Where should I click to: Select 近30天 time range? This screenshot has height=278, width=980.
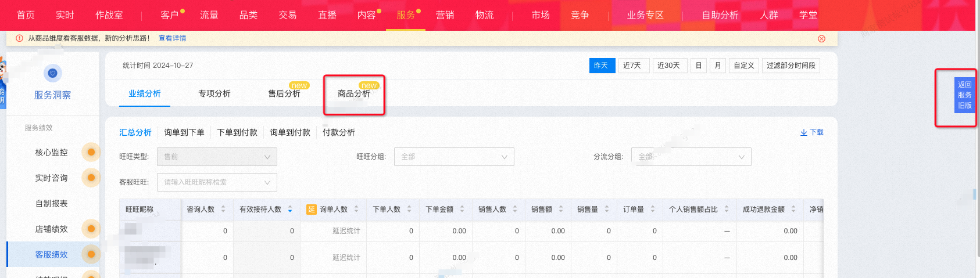coord(669,66)
